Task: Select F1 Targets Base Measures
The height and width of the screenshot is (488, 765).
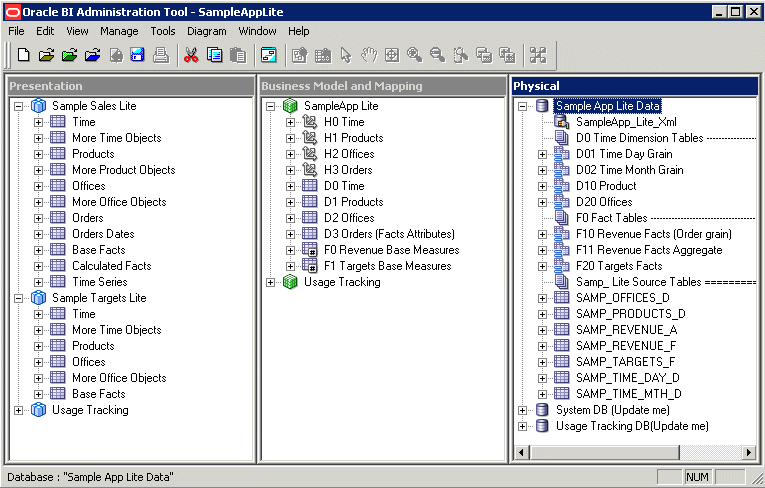Action: click(387, 266)
